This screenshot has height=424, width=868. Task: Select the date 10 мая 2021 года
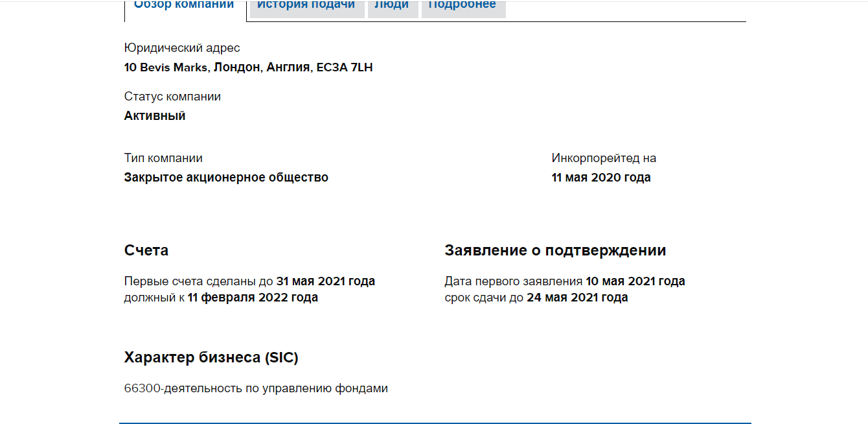click(x=635, y=281)
